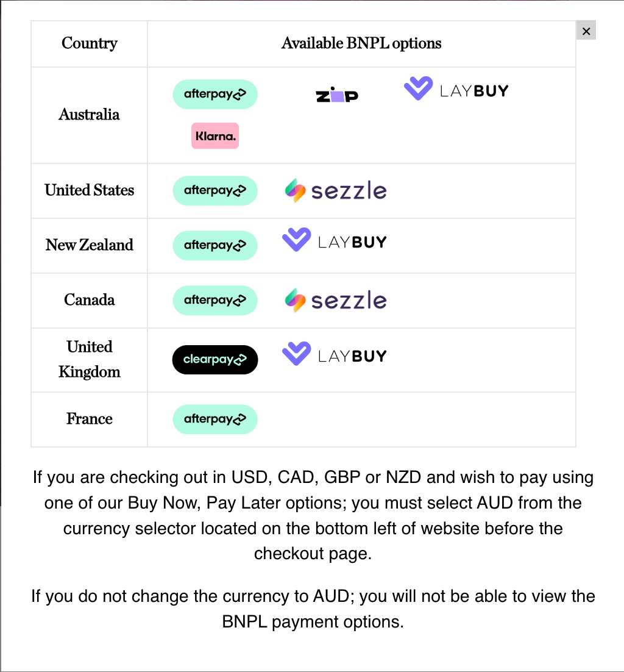Click Laybuy logo in United Kingdom row
The image size is (624, 672).
[335, 355]
